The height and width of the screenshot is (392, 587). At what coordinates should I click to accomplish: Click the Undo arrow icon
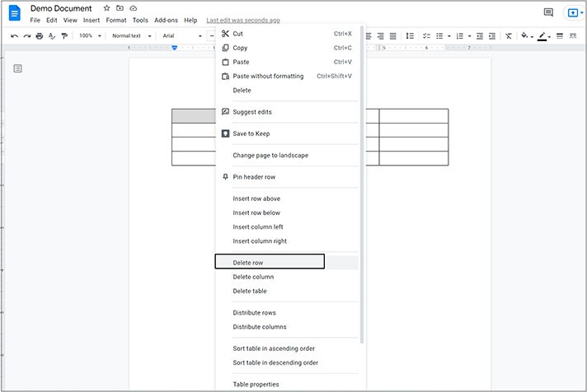coord(15,36)
